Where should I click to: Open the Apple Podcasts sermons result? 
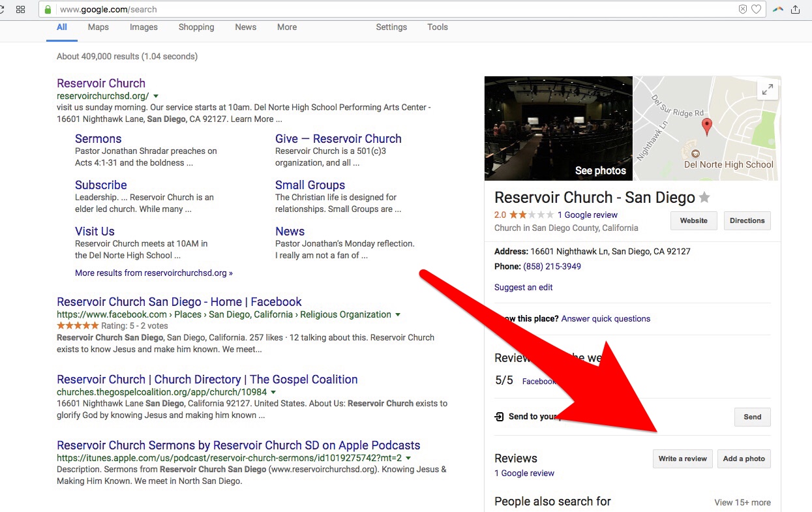[239, 445]
